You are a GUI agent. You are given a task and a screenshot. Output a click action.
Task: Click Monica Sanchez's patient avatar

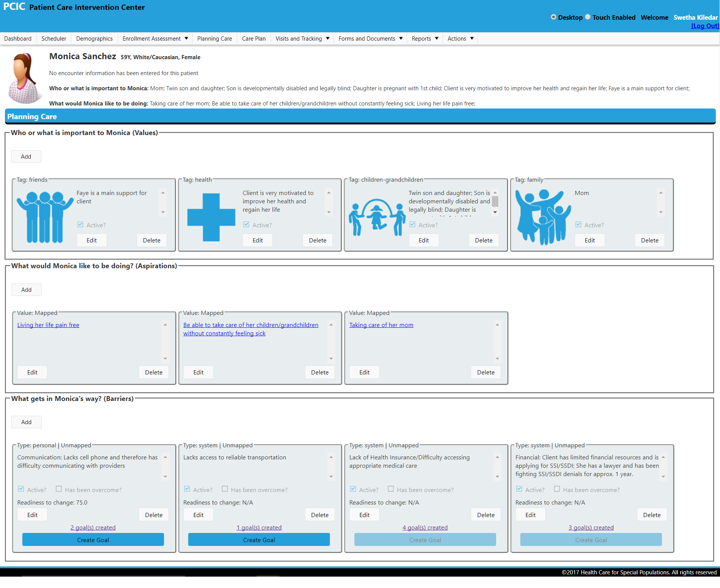pyautogui.click(x=24, y=78)
